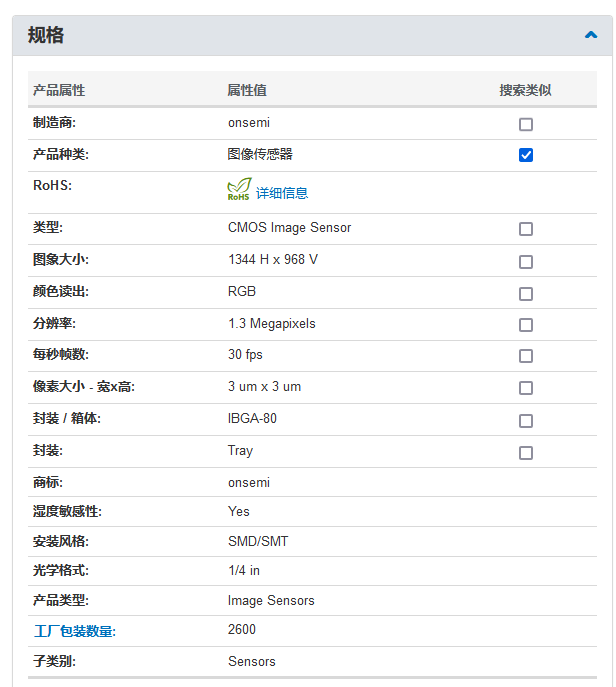Screen dimensions: 616x687
Task: Check the IBGA-80 封装/箱体 checkbox
Action: 526,421
